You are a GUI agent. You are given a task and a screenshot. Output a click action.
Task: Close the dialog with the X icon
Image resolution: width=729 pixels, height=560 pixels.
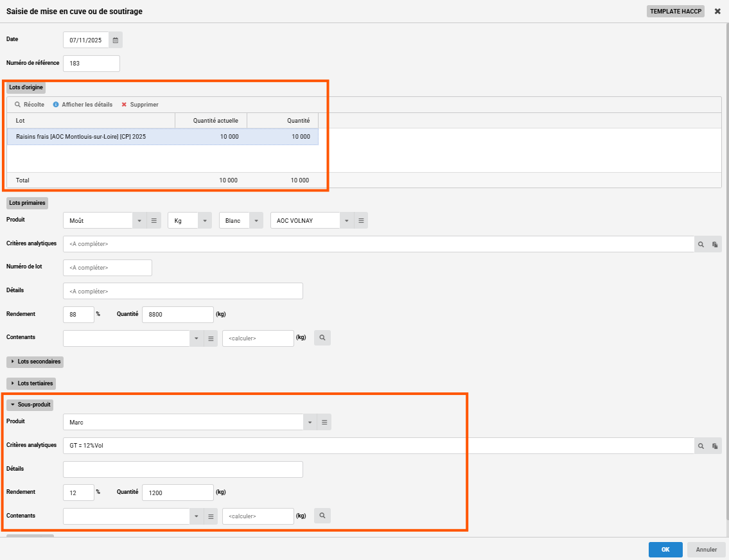pyautogui.click(x=717, y=11)
